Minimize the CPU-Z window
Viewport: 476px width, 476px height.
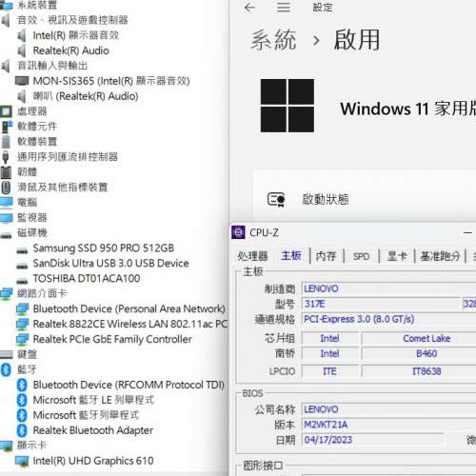click(x=467, y=232)
